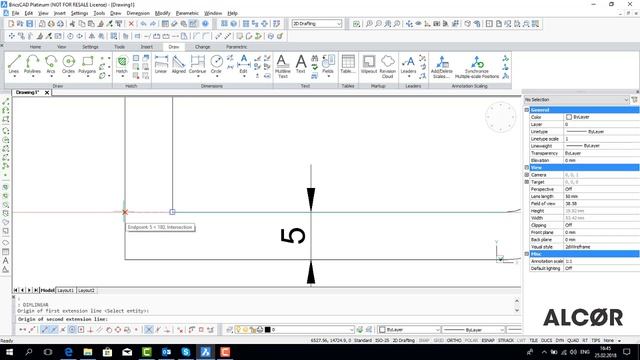Click Synchronize Multiple-scale Positions
The image size is (640, 360).
coord(477,67)
